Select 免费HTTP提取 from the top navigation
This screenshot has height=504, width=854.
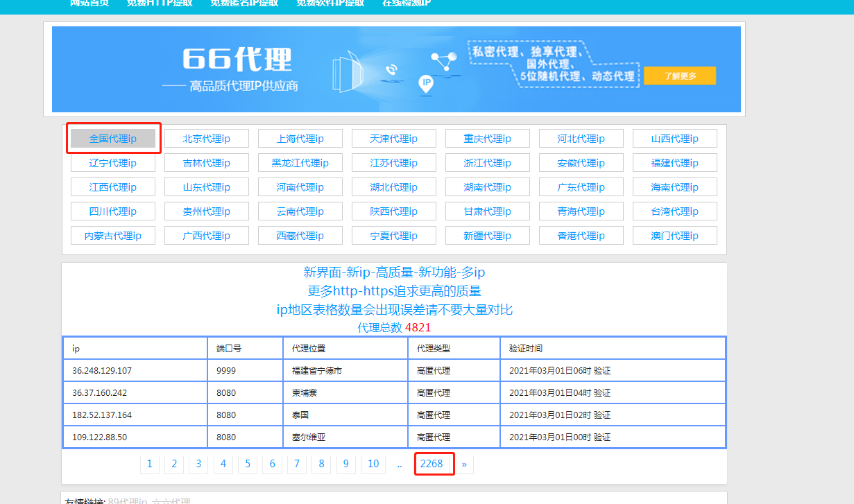(160, 4)
